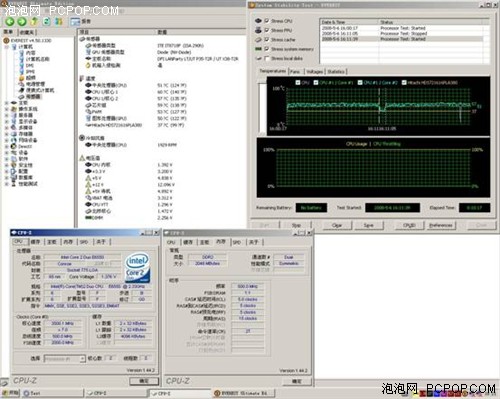Expand the DirectX tree node
This screenshot has height=399, width=500.
point(6,146)
